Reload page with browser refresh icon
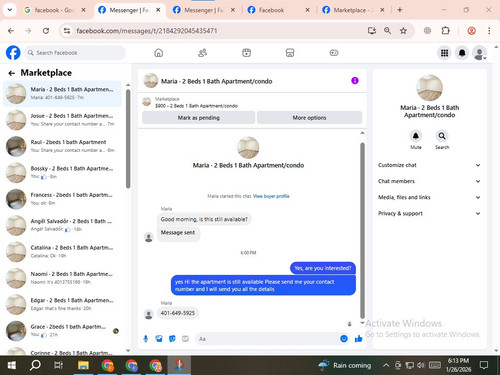The height and width of the screenshot is (375, 500). coord(46,31)
